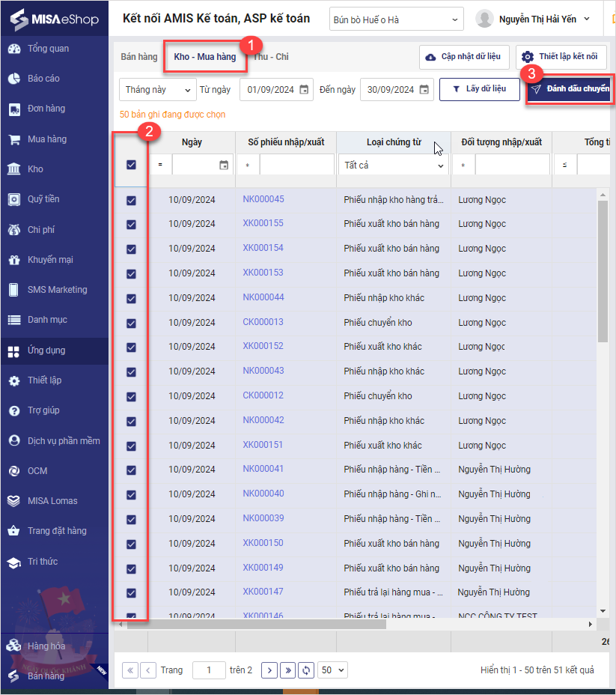Expand Nguyễn Thị Hải Yến user menu
The image size is (616, 695).
[587, 19]
